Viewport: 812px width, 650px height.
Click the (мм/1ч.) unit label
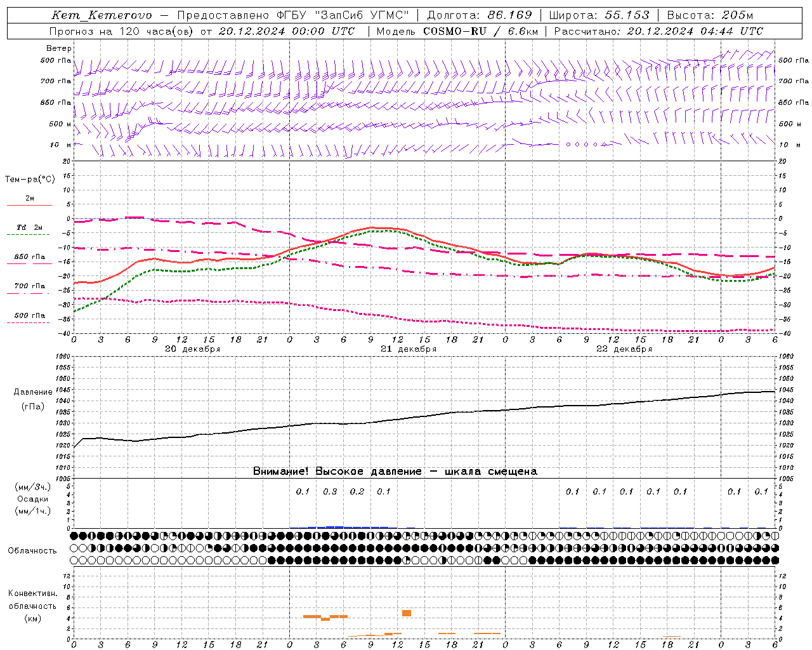(x=33, y=511)
